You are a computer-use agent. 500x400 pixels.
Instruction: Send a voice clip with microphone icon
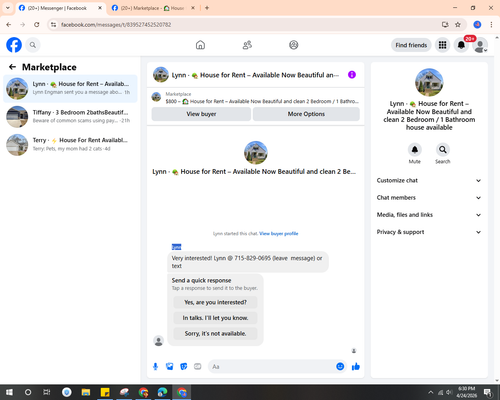click(155, 367)
